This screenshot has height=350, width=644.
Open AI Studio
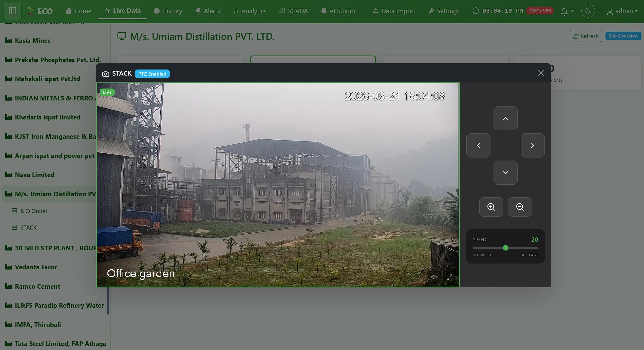click(x=338, y=11)
